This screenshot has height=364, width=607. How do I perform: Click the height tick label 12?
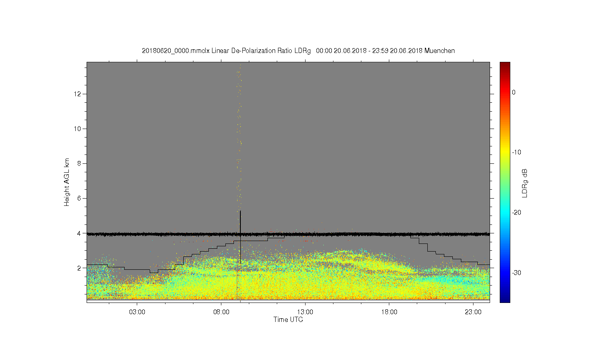pyautogui.click(x=78, y=94)
